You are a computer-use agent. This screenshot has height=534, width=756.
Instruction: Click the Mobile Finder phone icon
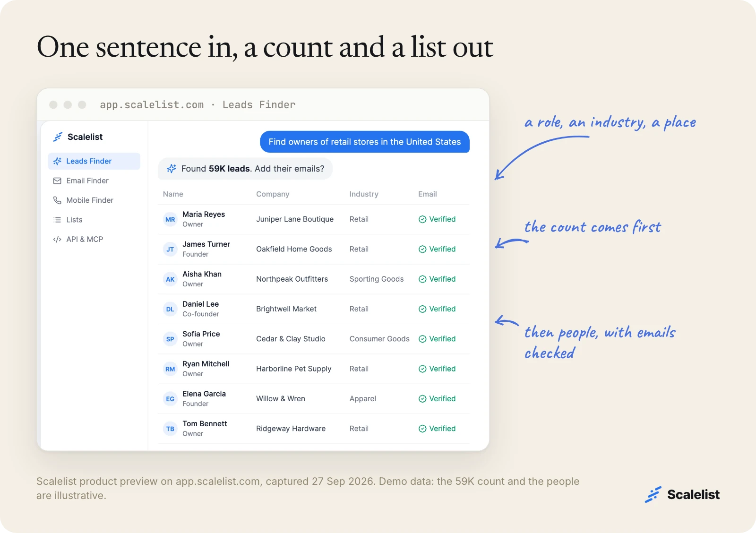57,200
